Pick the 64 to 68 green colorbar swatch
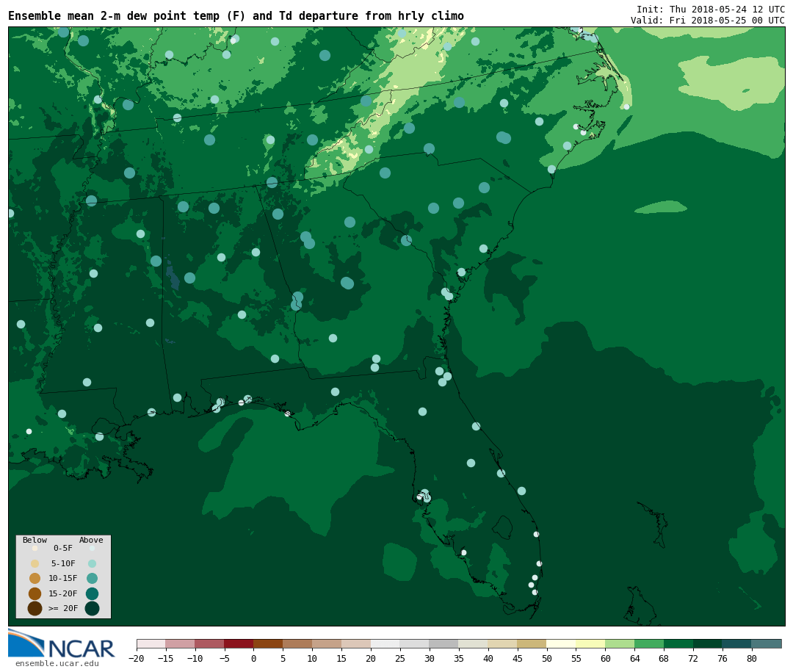Image resolution: width=793 pixels, height=672 pixels. coord(649,643)
